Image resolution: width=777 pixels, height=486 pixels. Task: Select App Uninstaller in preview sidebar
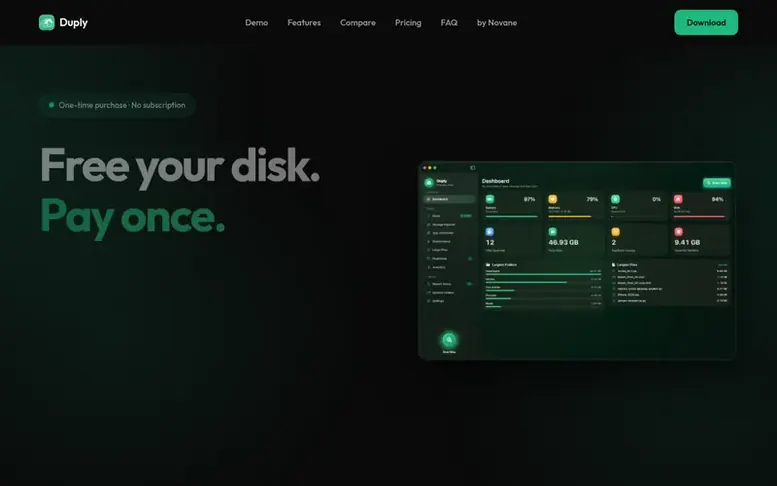click(x=449, y=233)
